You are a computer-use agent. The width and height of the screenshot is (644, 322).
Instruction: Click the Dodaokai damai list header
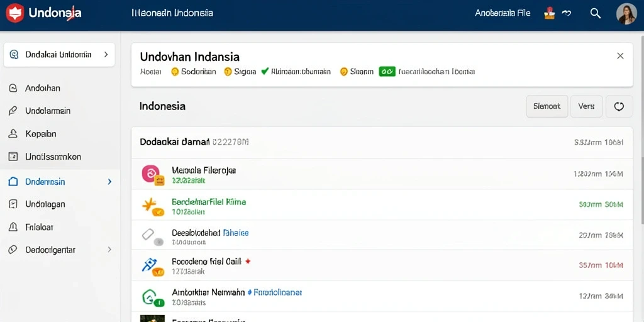382,143
